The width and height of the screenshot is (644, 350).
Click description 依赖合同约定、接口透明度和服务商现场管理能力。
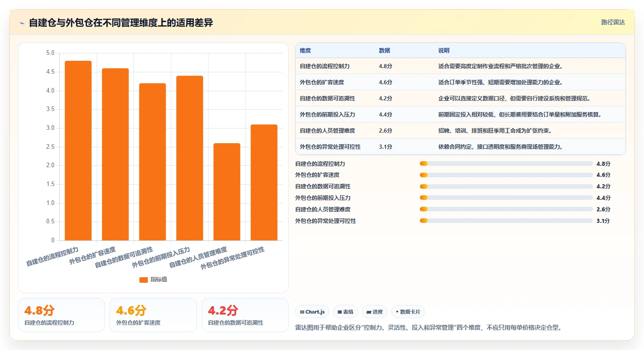501,147
